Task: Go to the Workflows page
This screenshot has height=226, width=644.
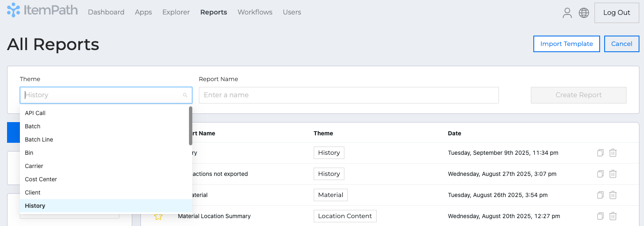Action: point(255,12)
